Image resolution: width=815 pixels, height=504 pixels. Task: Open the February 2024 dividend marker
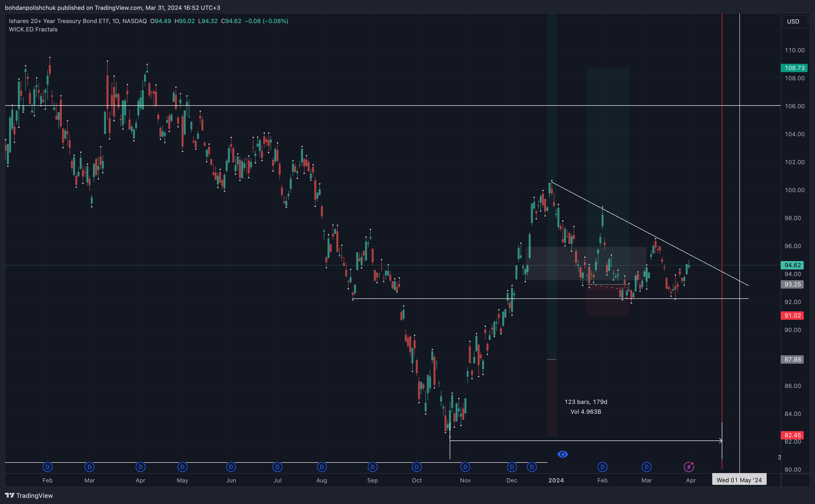point(602,467)
